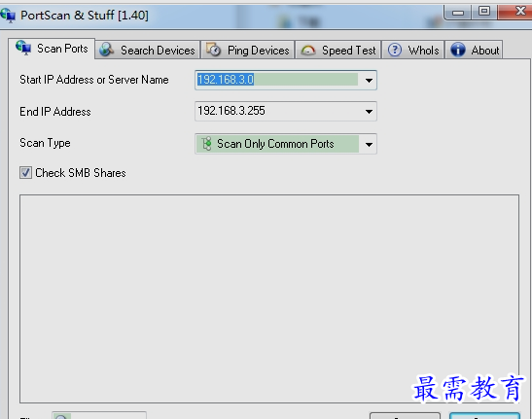Switch to the Scan Ports tab
This screenshot has width=532, height=419.
tap(52, 49)
